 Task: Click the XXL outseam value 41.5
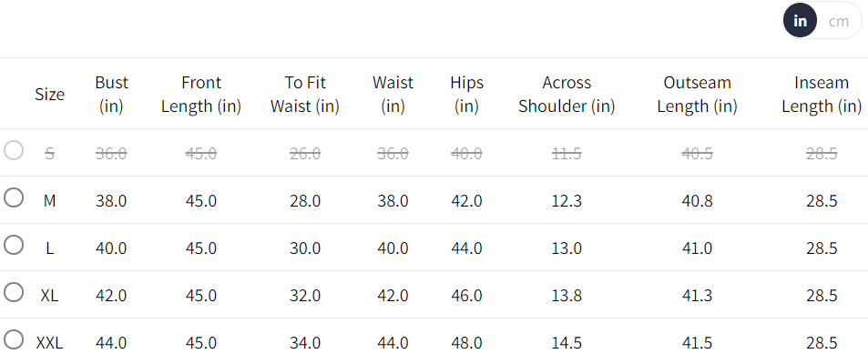click(697, 343)
